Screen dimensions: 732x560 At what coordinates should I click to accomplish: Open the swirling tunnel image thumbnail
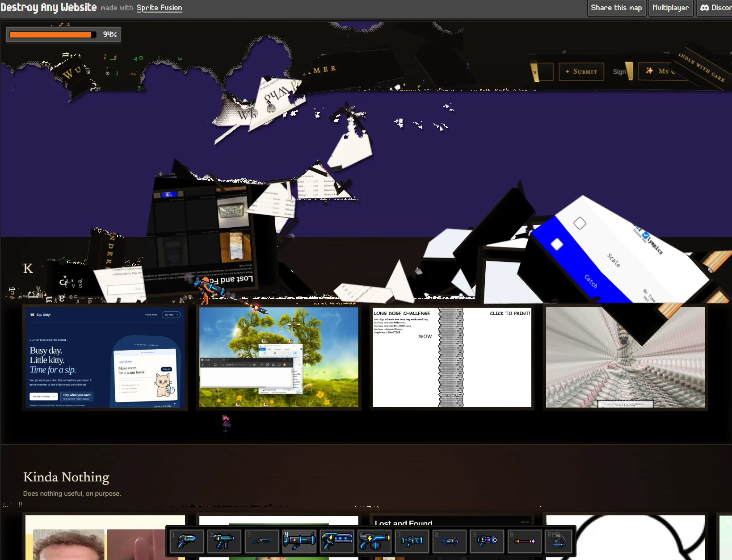(x=626, y=357)
